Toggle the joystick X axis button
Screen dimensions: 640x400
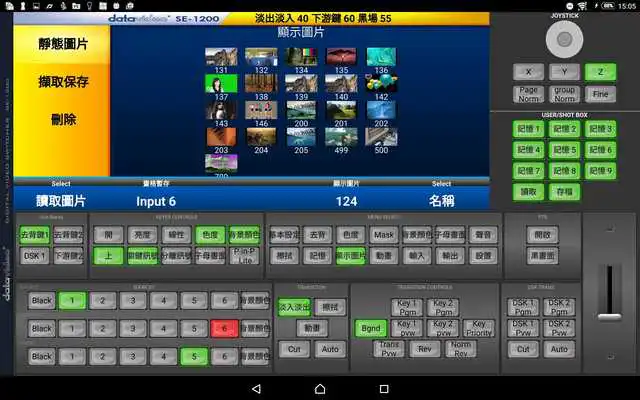529,72
